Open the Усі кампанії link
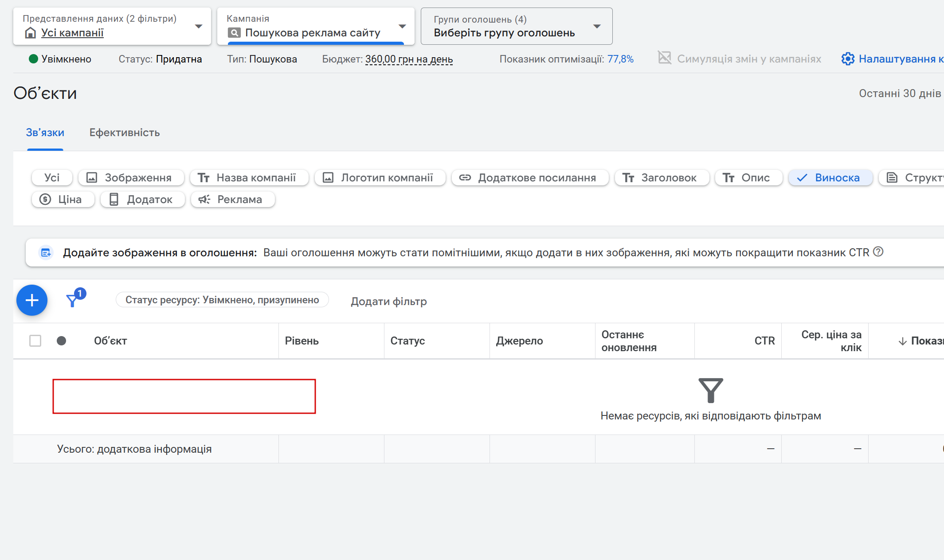The image size is (944, 560). (72, 32)
